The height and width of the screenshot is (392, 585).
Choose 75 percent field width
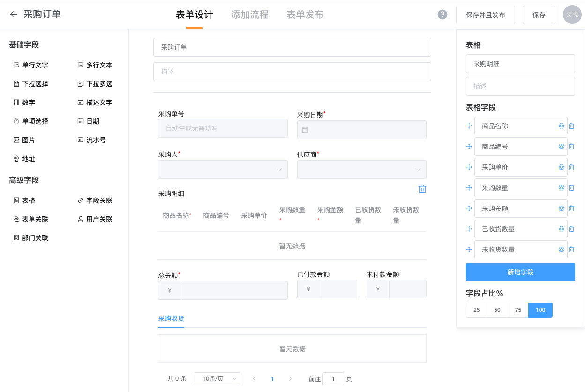(x=518, y=310)
